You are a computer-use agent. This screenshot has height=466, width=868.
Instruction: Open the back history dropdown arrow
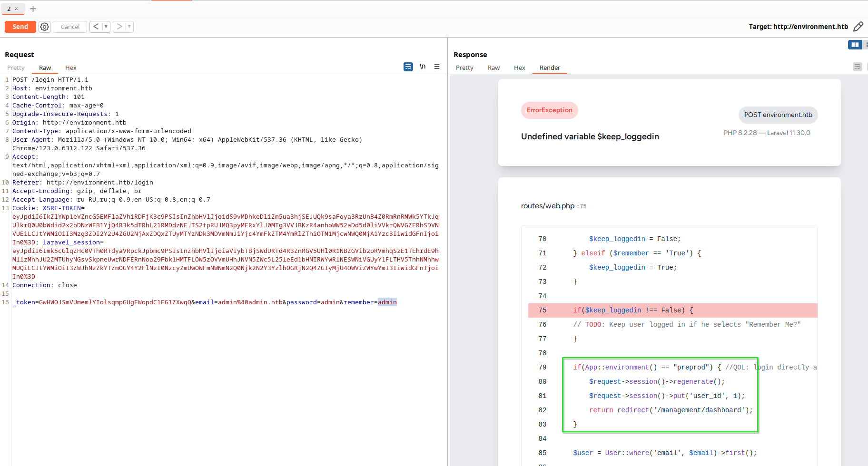pos(106,27)
